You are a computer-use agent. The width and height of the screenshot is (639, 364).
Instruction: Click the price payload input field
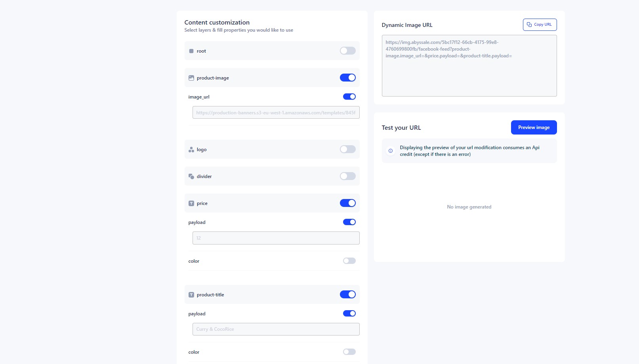pos(276,238)
